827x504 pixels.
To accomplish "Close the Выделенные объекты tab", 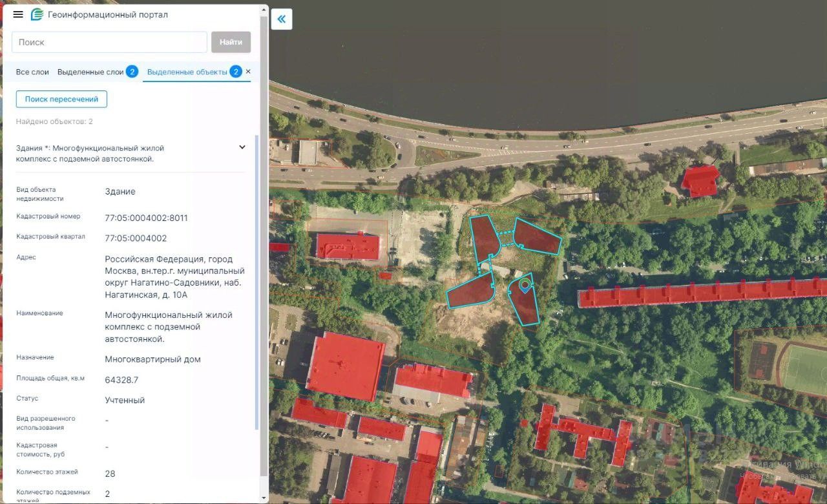I will click(248, 72).
